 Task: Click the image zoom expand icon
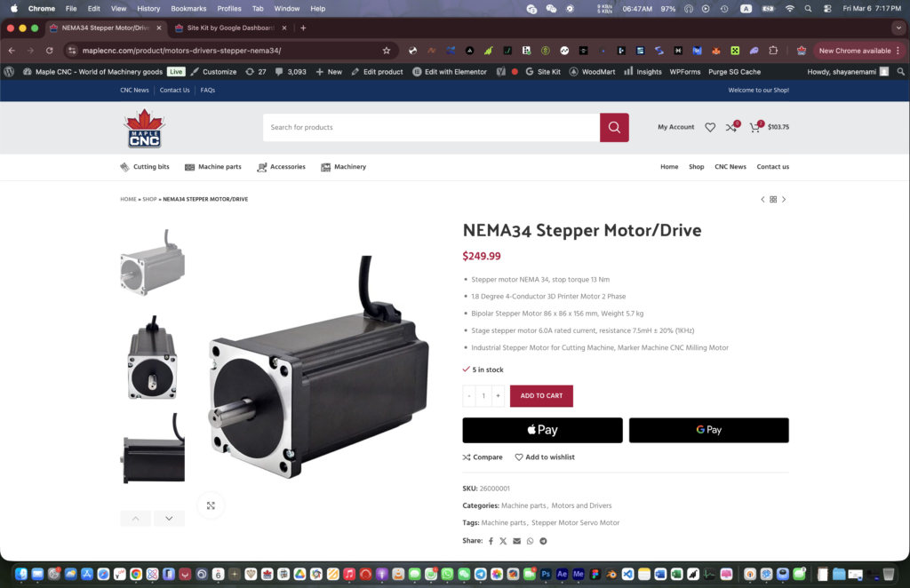click(211, 505)
